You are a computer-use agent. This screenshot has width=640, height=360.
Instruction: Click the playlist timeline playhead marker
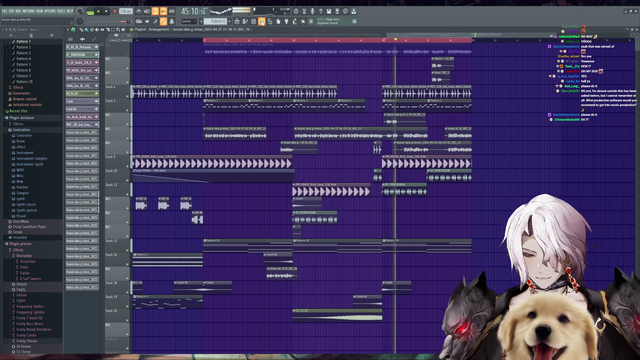click(x=396, y=39)
